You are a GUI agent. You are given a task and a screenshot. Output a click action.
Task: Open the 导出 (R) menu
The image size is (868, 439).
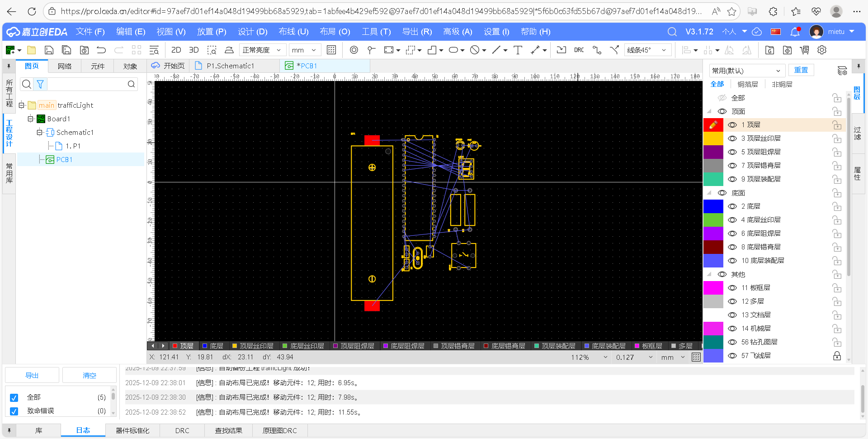click(417, 32)
